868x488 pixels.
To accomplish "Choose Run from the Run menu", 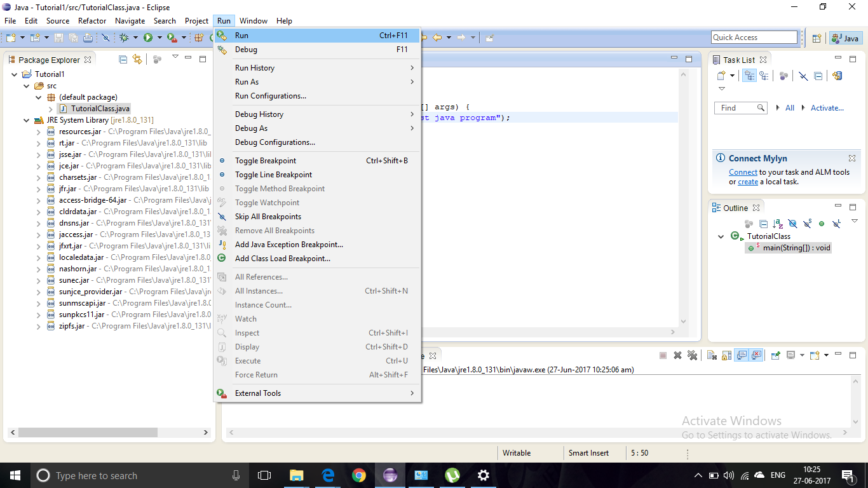I will 316,36.
